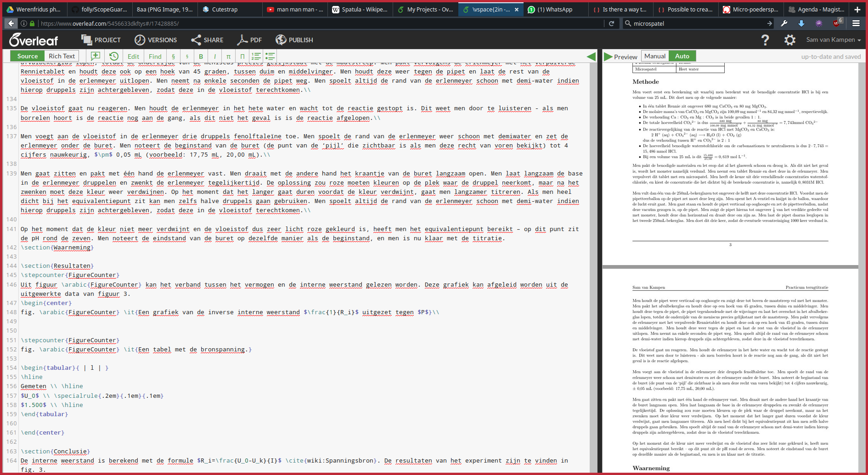Switch editor to Rich Text mode
The height and width of the screenshot is (475, 868).
pyautogui.click(x=62, y=56)
